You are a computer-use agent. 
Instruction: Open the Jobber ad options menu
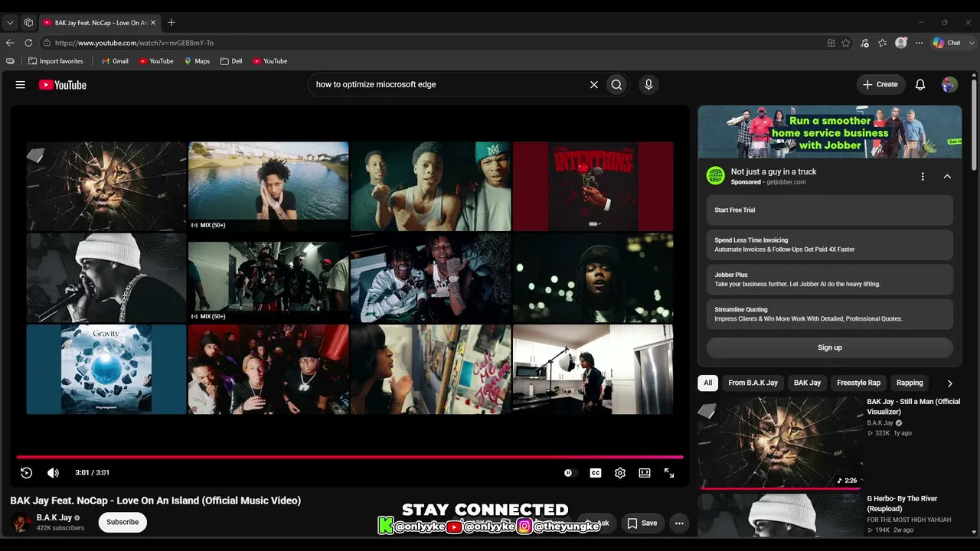pyautogui.click(x=923, y=177)
